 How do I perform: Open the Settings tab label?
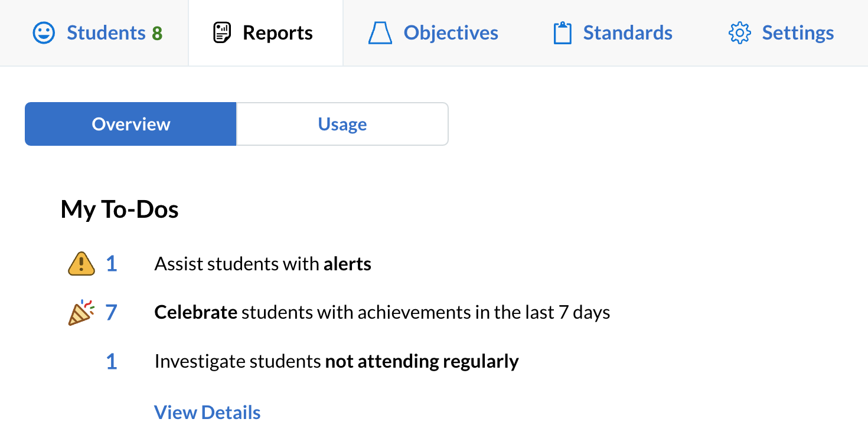click(x=798, y=33)
